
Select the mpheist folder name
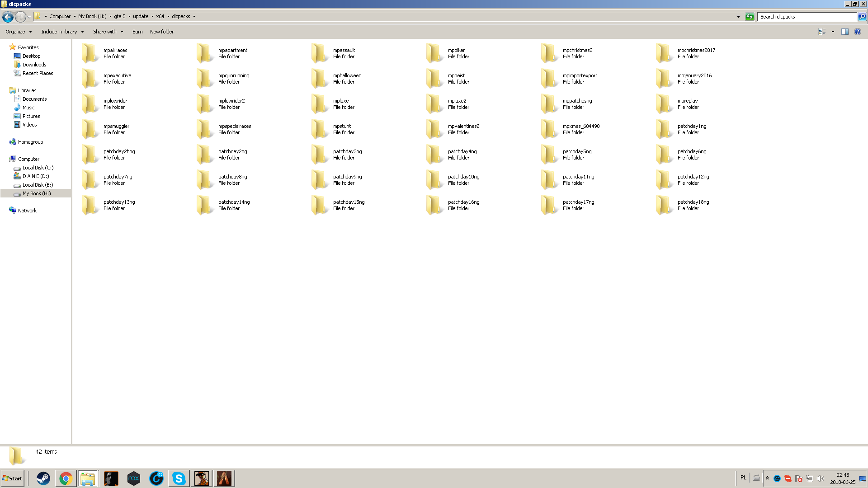click(x=456, y=75)
